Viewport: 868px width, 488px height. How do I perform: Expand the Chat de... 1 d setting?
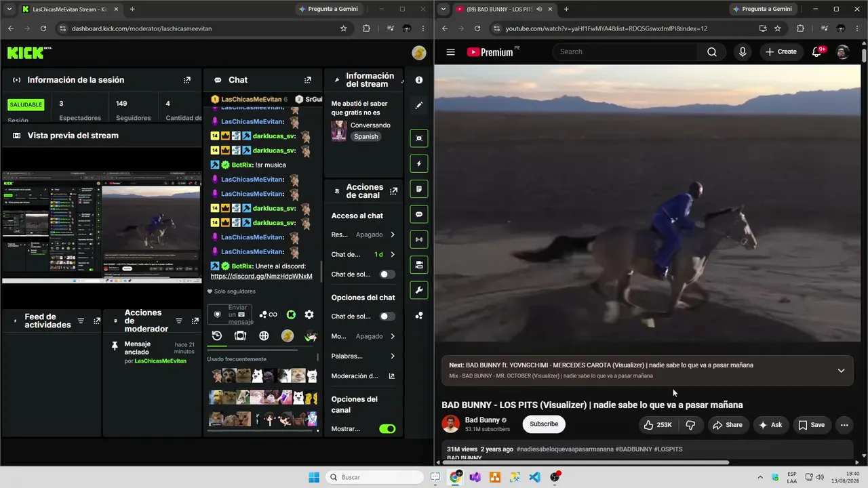pos(363,255)
